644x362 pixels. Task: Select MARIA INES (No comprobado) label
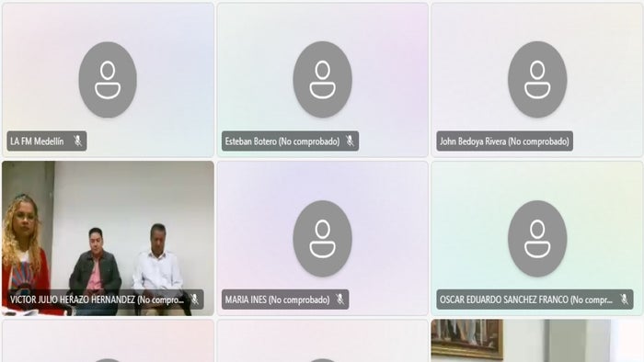277,300
